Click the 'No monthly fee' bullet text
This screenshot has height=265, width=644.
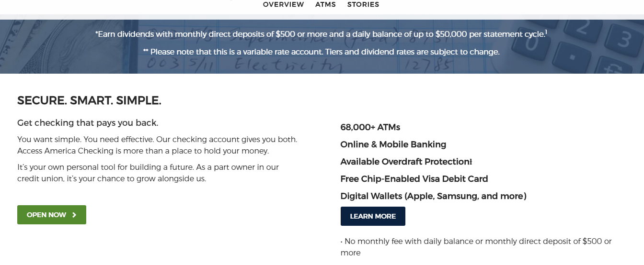point(476,247)
